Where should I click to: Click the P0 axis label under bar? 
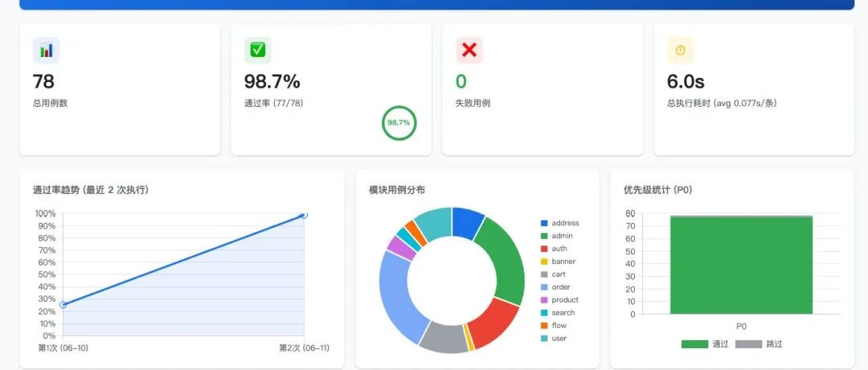(741, 327)
